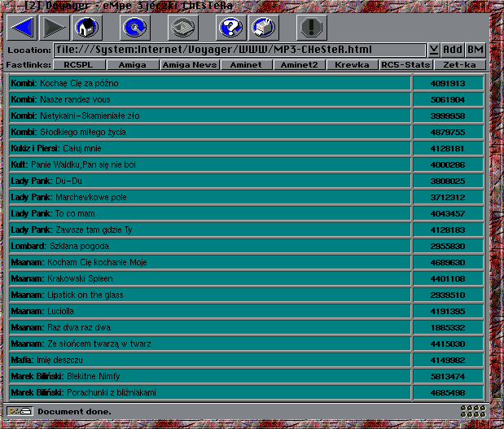The height and width of the screenshot is (429, 504).
Task: Open the question mark search icon
Action: point(230,28)
